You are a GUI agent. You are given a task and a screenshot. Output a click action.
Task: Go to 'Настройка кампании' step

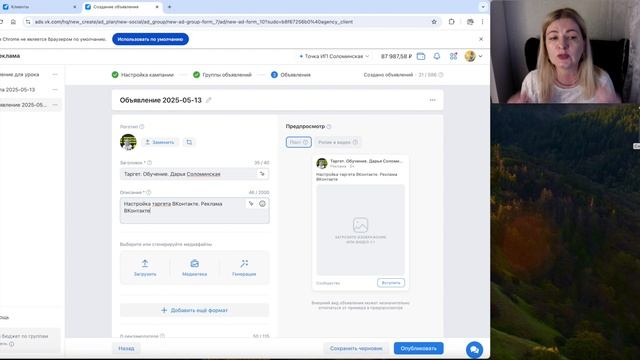coord(142,75)
